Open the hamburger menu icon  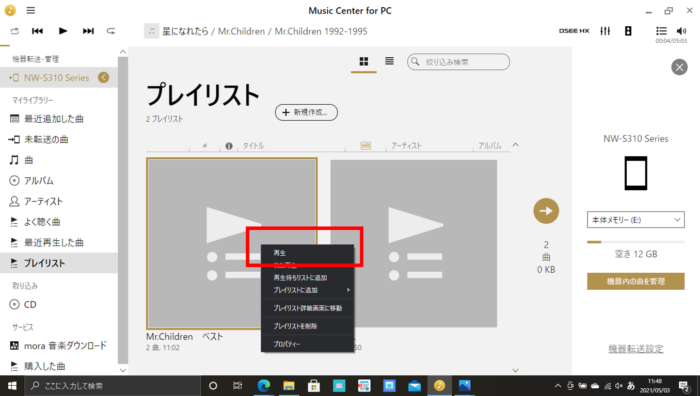(x=30, y=10)
